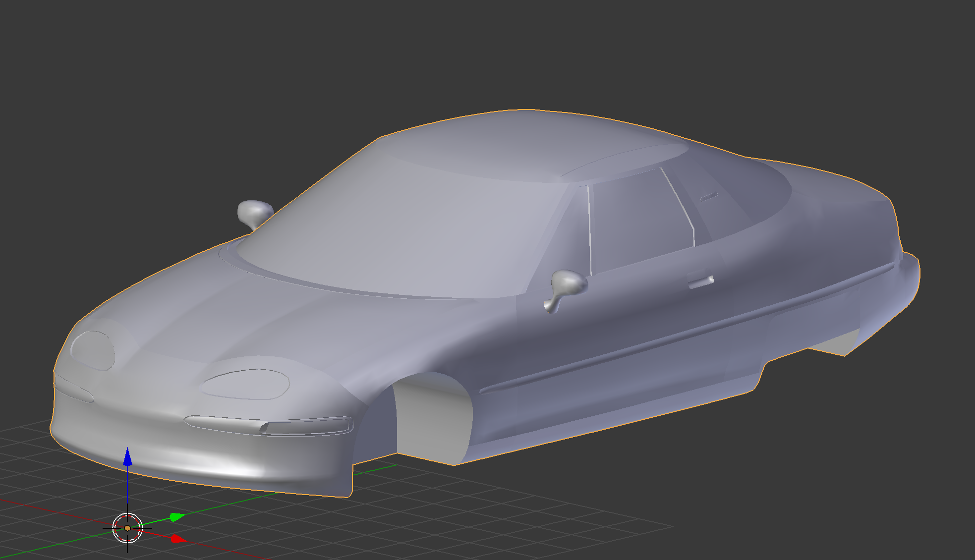
Task: Select the near side mirror by the front door
Action: 566,290
